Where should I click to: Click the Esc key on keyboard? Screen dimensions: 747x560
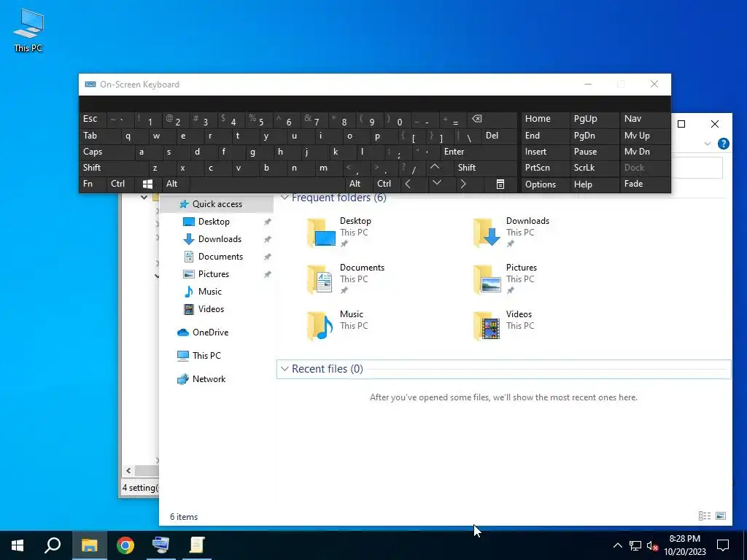point(93,119)
